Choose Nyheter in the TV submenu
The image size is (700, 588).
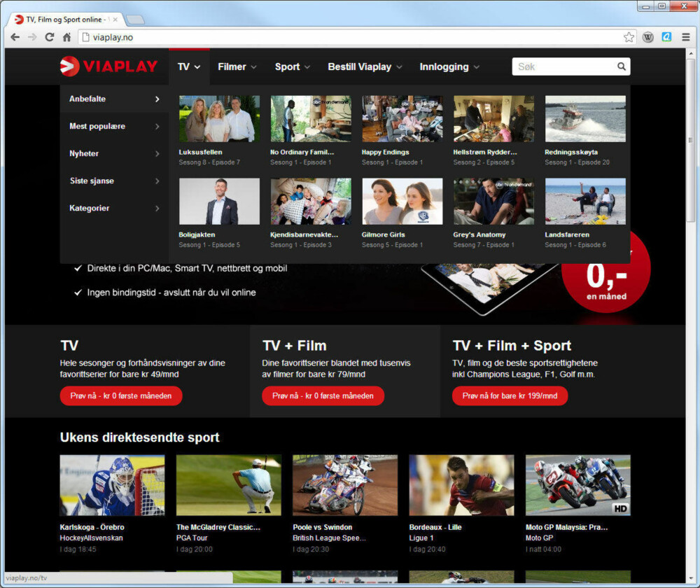coord(114,153)
